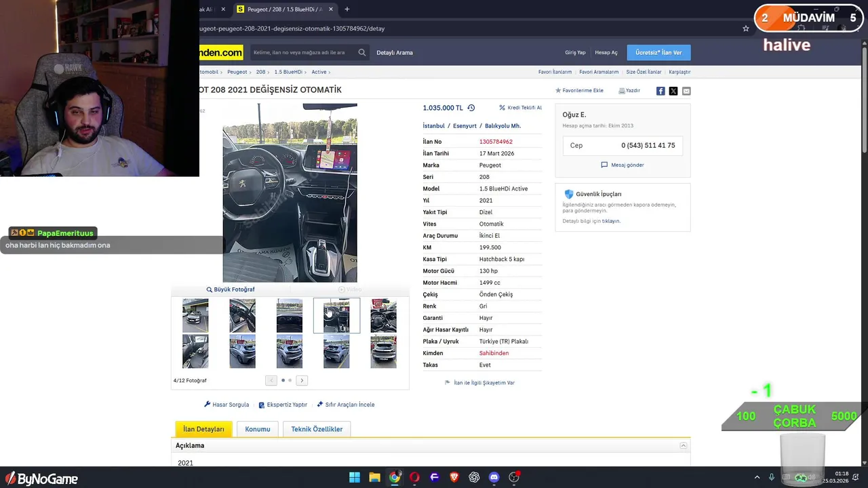Share the listing on Facebook
Screen dimensions: 868x488
coord(660,91)
